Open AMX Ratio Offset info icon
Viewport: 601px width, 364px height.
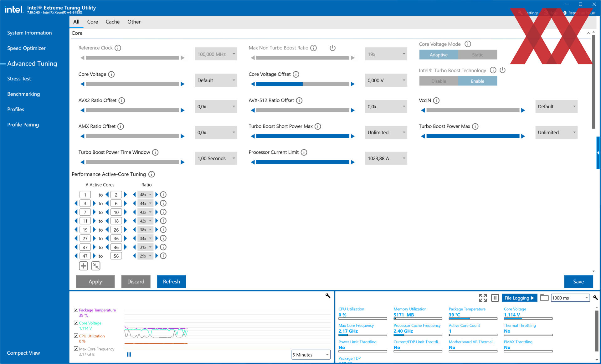pos(121,126)
